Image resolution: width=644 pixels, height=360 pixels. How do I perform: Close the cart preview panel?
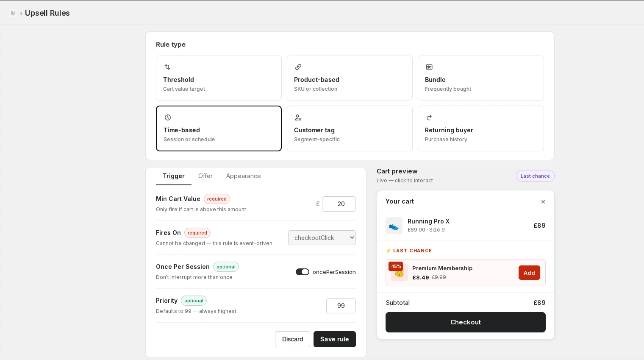coord(543,202)
